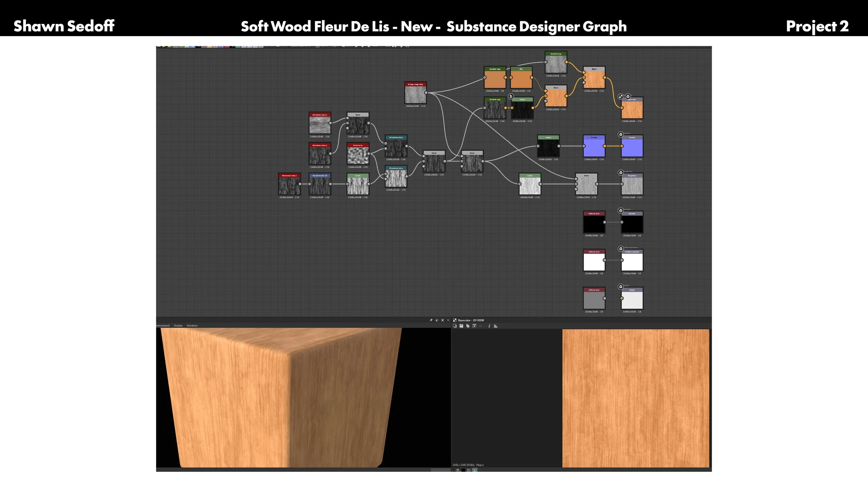Select the gray Gradient map node at the graph top
Viewport: 868px width, 488px height.
pyautogui.click(x=556, y=62)
